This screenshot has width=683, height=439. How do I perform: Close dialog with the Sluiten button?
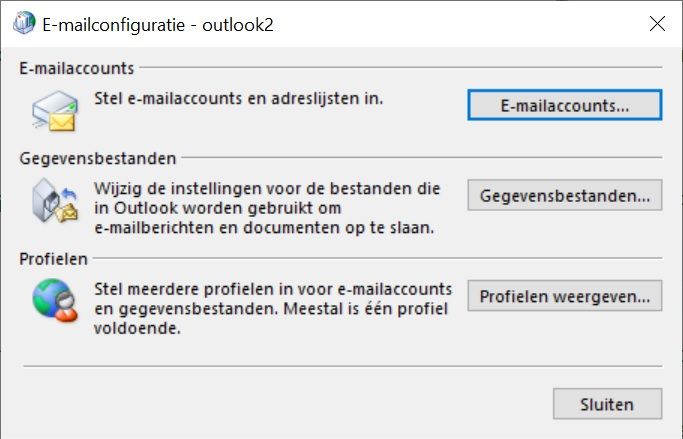coord(607,404)
